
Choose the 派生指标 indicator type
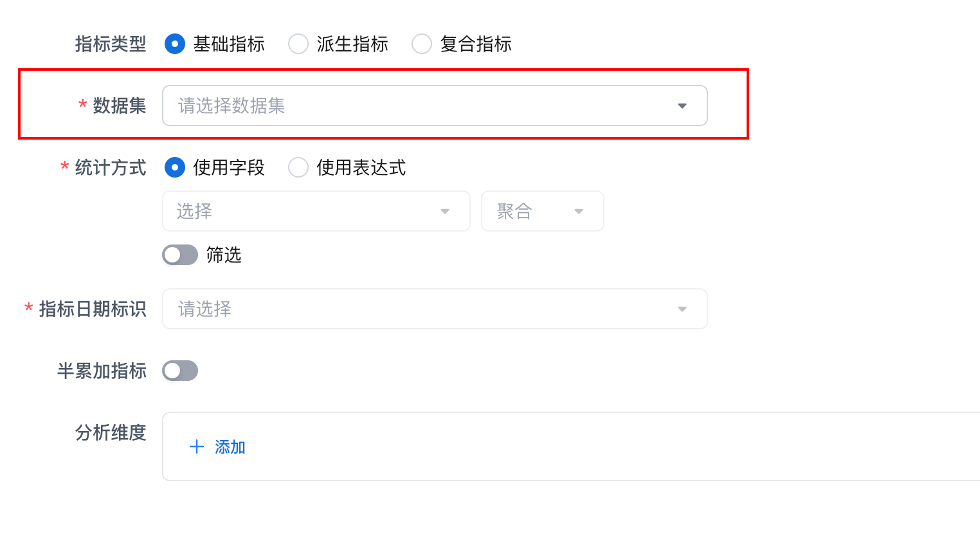pyautogui.click(x=298, y=44)
